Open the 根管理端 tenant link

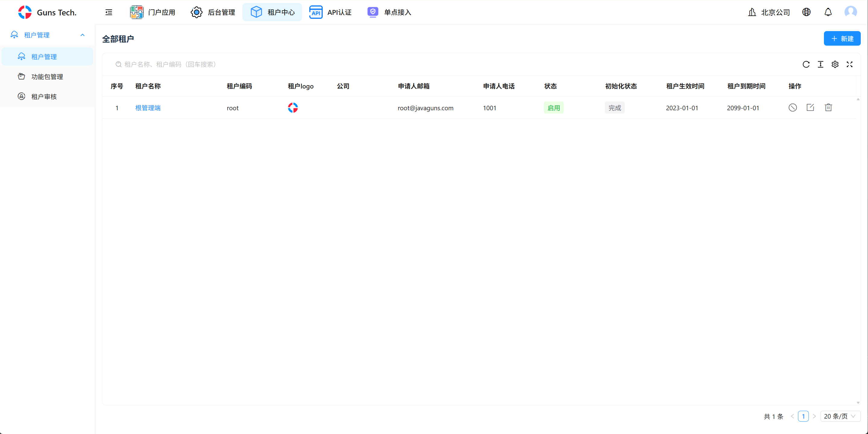pyautogui.click(x=148, y=108)
